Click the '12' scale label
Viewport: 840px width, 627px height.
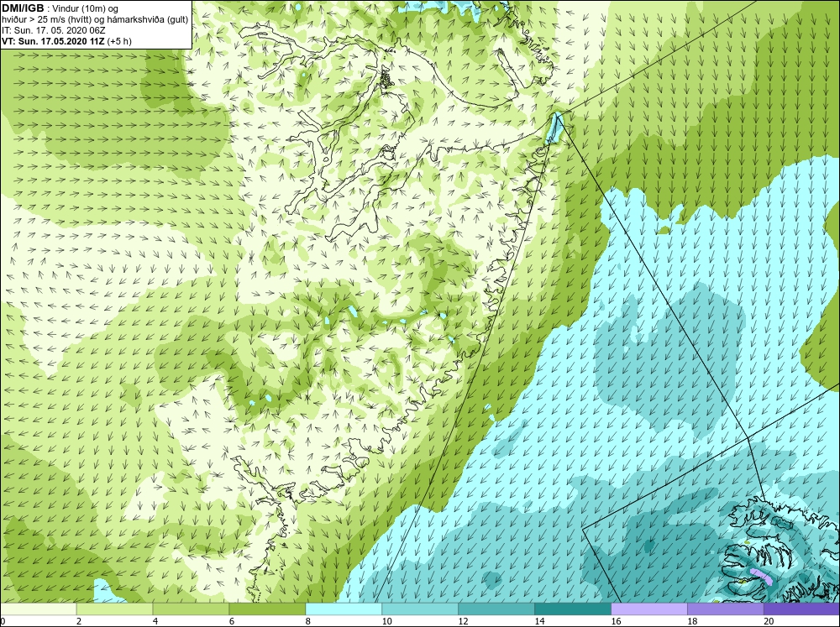click(x=464, y=621)
